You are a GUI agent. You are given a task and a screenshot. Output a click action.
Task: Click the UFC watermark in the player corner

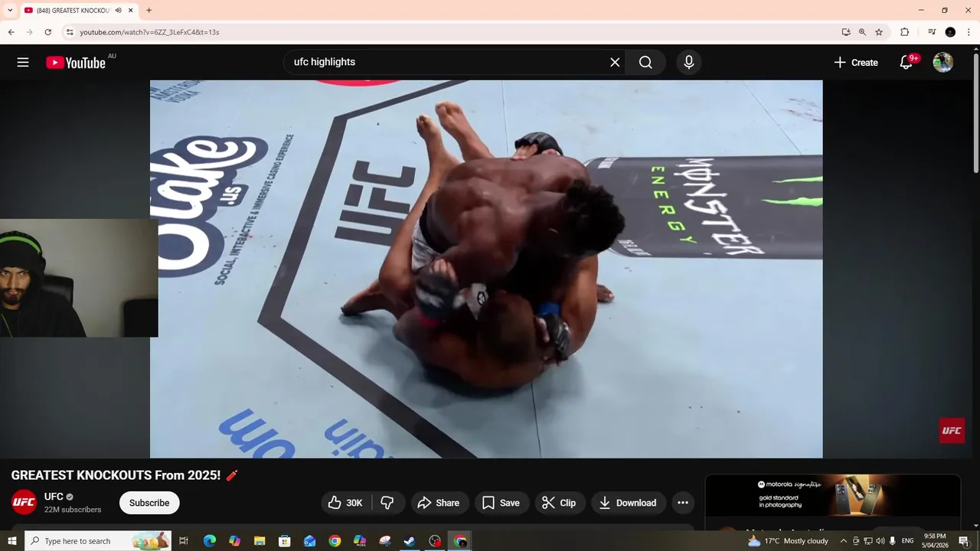tap(952, 430)
